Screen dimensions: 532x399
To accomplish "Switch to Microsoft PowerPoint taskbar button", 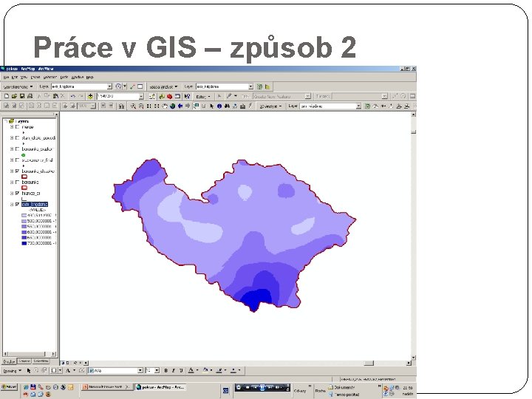I will (106, 387).
